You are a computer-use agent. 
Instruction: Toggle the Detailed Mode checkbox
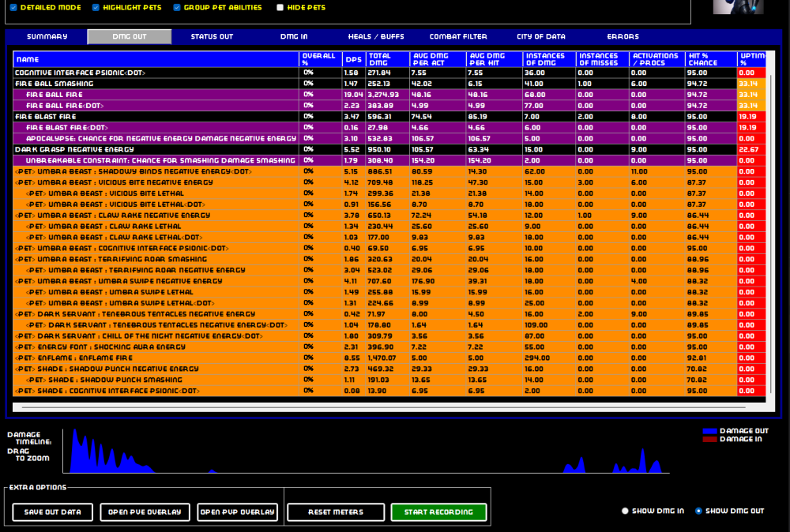point(13,8)
